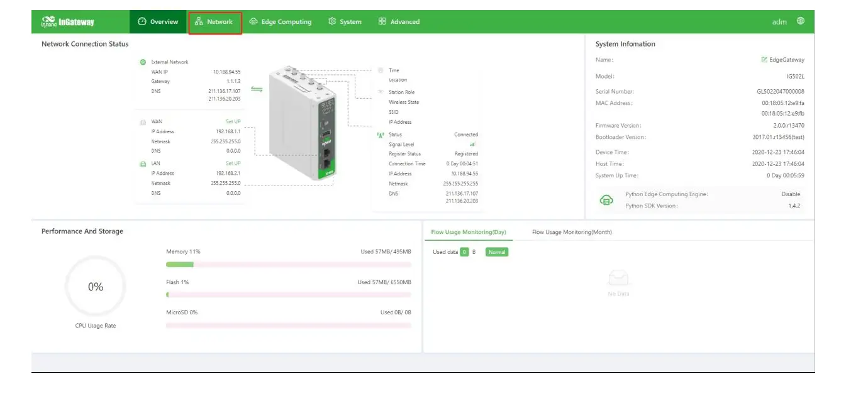Click the Performance And Storage heading
Image resolution: width=868 pixels, height=403 pixels.
point(82,231)
